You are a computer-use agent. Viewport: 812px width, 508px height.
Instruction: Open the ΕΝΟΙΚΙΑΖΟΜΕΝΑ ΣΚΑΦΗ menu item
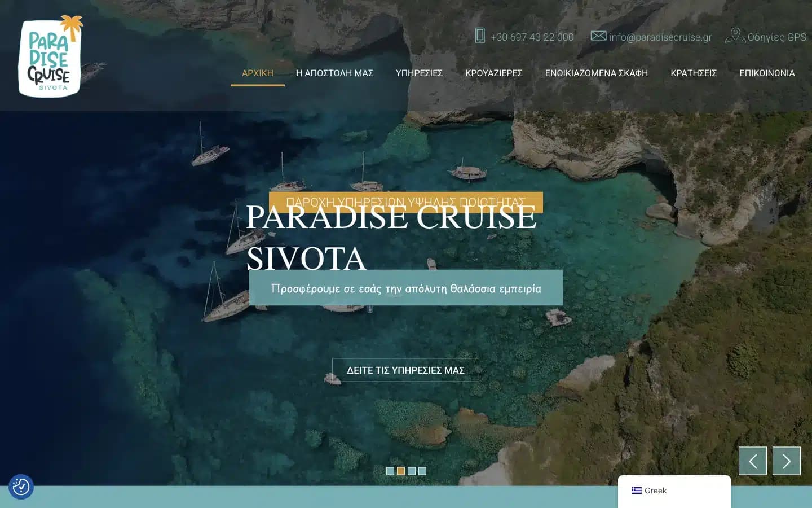pyautogui.click(x=597, y=73)
